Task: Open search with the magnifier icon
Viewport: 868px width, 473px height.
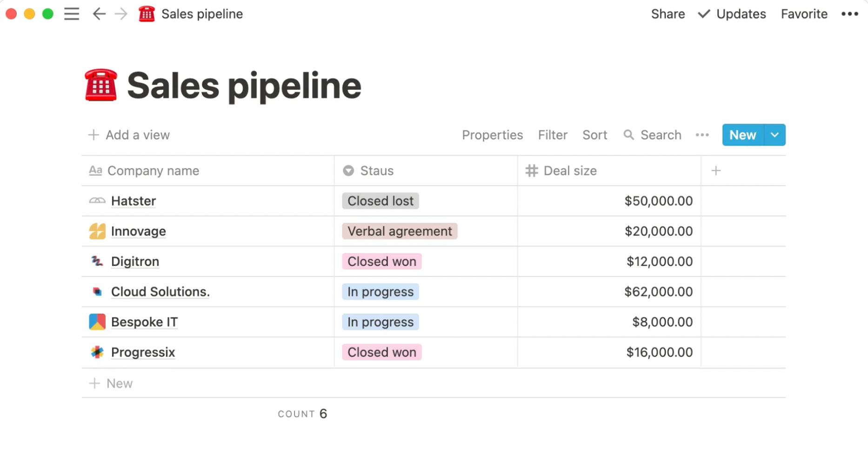Action: click(x=629, y=135)
